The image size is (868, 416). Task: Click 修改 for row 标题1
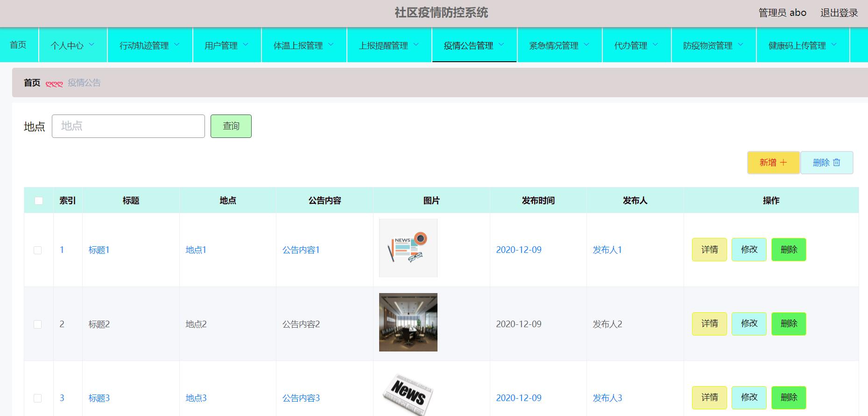(x=749, y=250)
